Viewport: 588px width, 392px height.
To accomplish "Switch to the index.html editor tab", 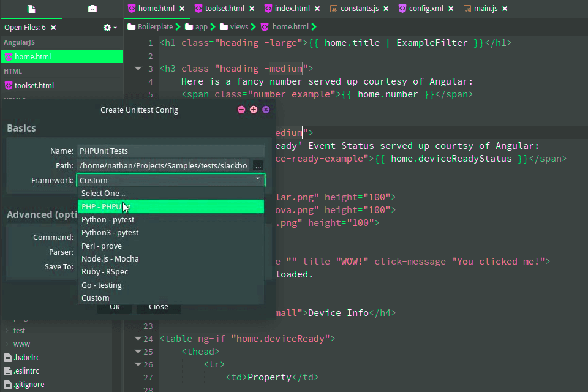I will tap(292, 8).
